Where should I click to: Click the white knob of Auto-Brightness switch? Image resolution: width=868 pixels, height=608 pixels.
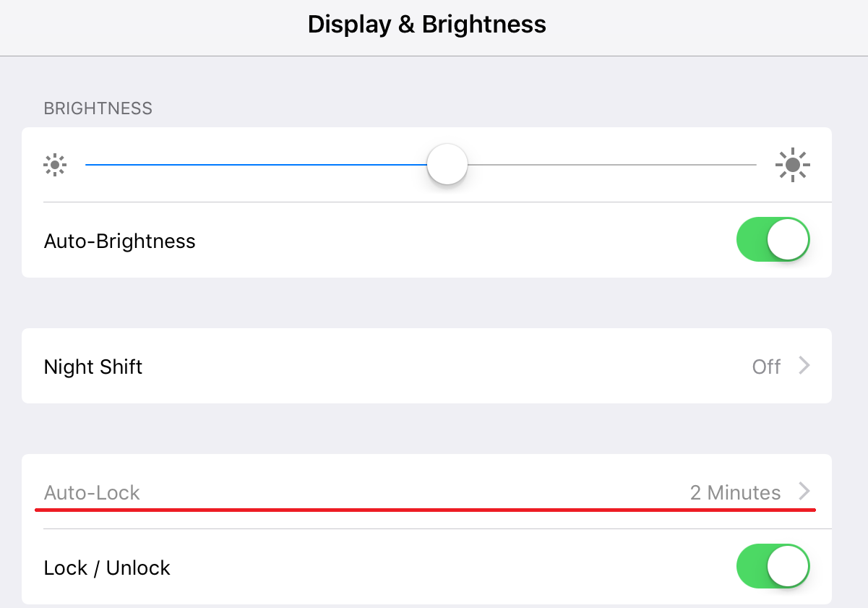point(787,239)
